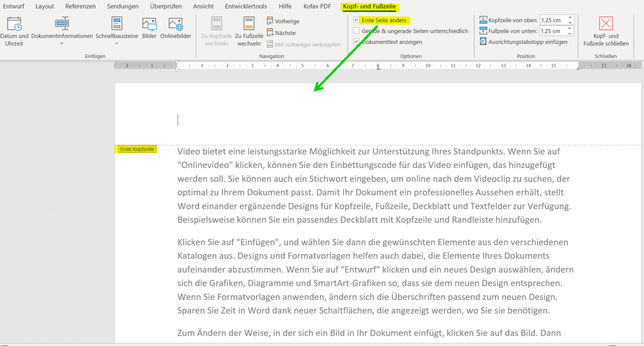Click Mit vorheriger verknüpfen
Viewport: 644px width, 346px height.
click(x=304, y=45)
